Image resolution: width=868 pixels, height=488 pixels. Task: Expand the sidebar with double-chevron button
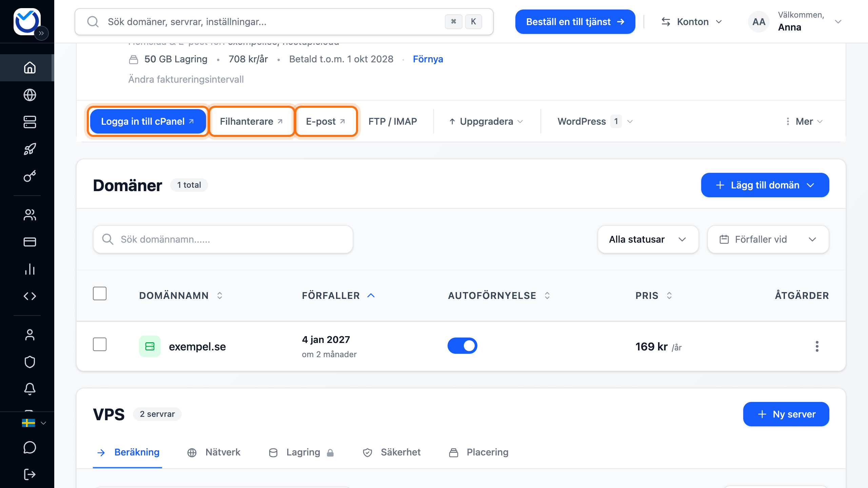click(x=41, y=33)
